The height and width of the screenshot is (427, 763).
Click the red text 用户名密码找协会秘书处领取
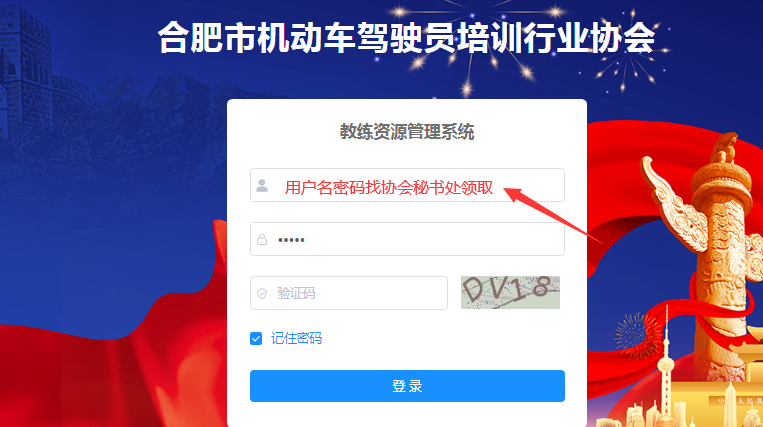click(x=389, y=187)
